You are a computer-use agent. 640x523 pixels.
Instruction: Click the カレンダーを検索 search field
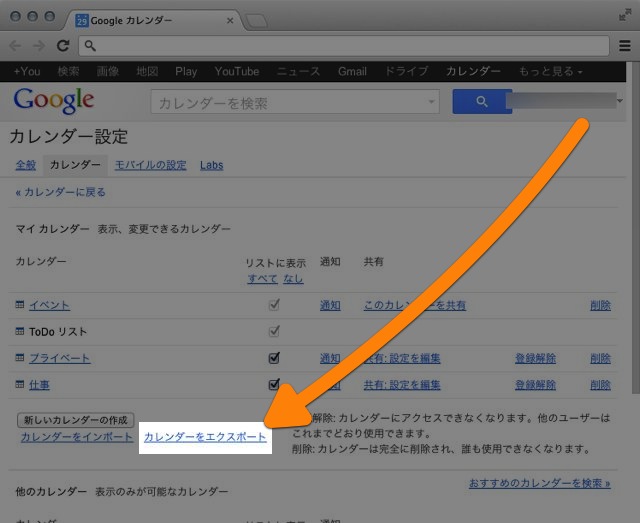click(x=295, y=102)
